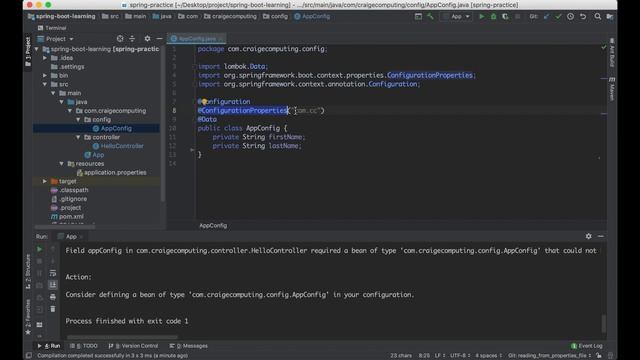The height and width of the screenshot is (360, 640).
Task: Clear Run console with trash icon
Action: (53, 309)
